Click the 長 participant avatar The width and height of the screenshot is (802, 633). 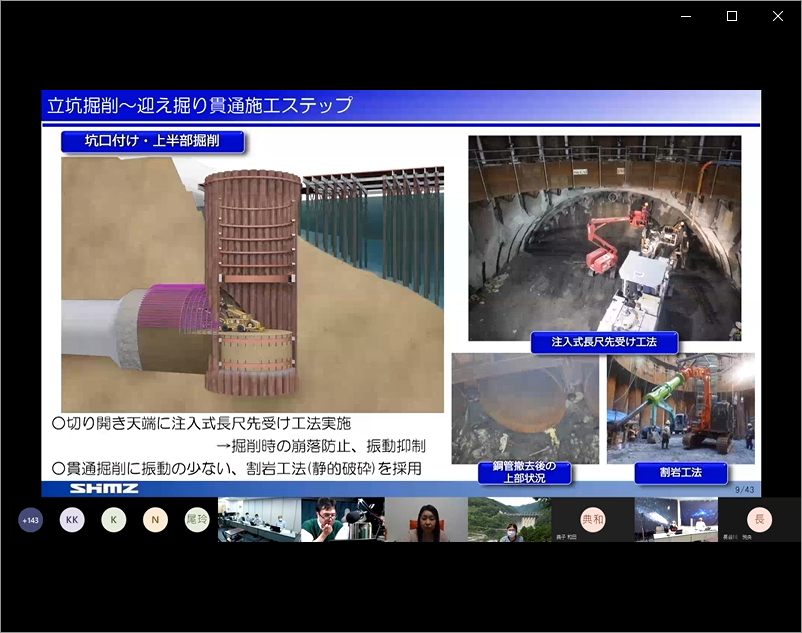760,520
